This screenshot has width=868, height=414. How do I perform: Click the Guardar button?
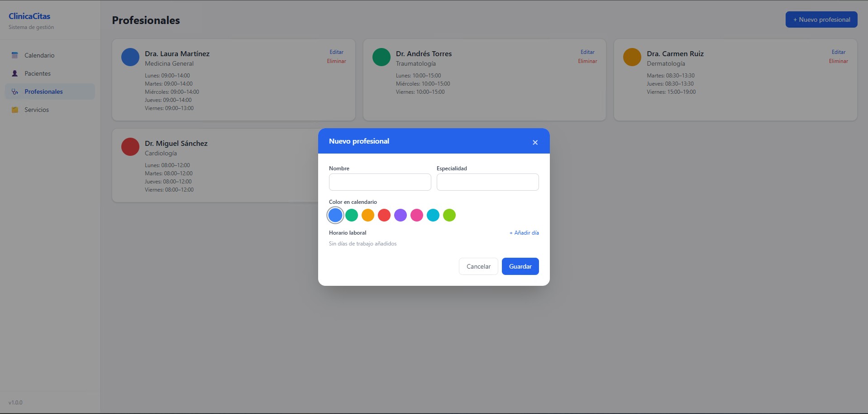point(520,266)
